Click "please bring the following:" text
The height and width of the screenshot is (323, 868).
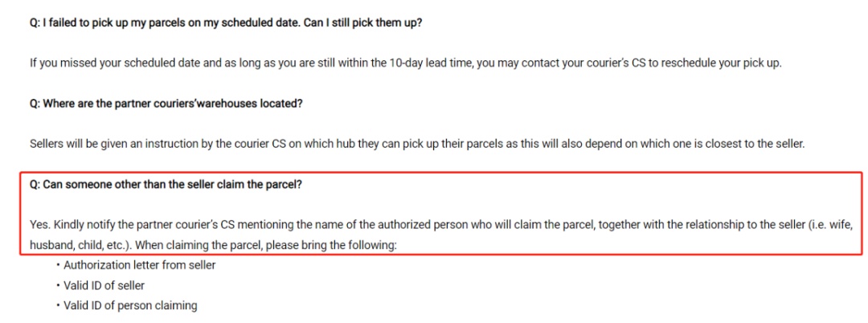331,244
